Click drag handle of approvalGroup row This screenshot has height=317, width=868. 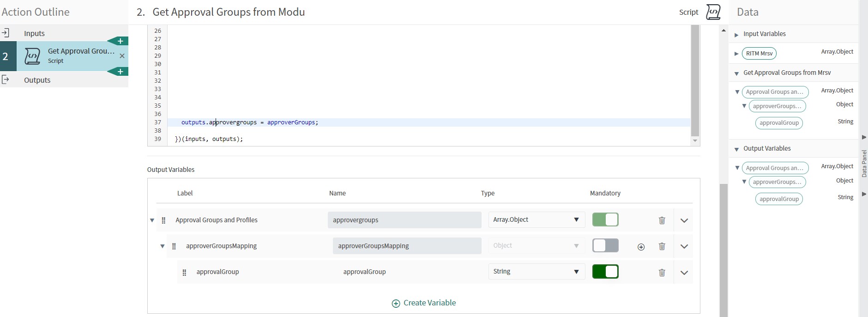tap(184, 272)
